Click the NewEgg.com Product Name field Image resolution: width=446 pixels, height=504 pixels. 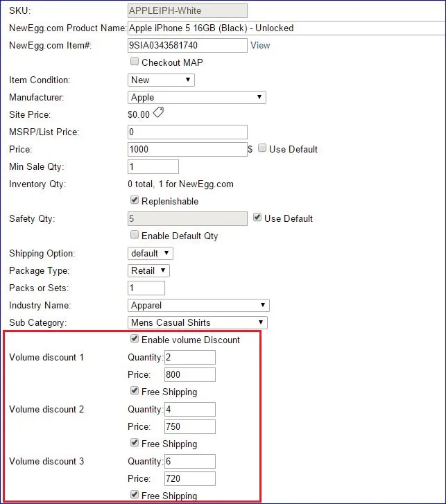[x=286, y=28]
